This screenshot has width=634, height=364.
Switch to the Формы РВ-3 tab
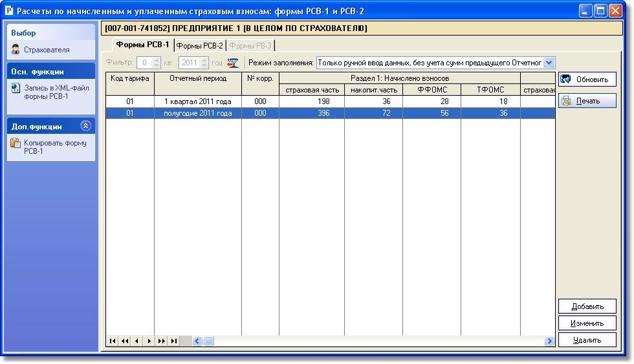pyautogui.click(x=251, y=46)
